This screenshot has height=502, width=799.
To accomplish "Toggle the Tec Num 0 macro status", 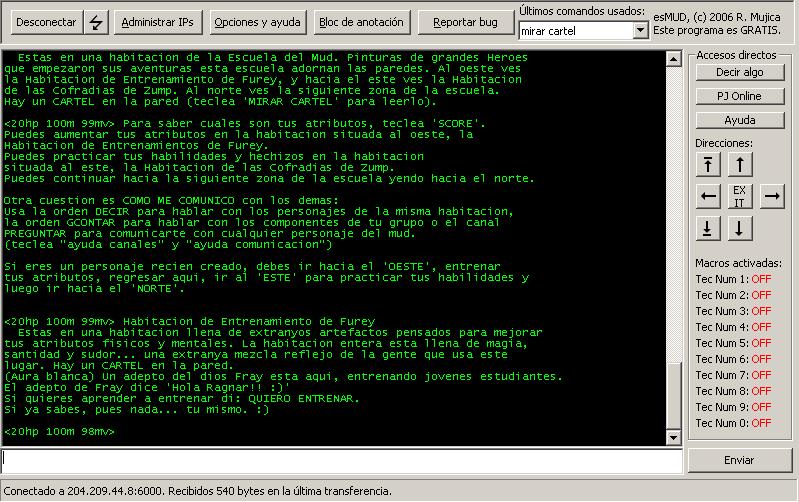I will (761, 423).
